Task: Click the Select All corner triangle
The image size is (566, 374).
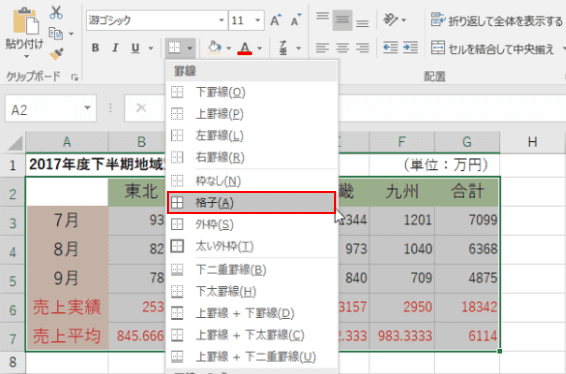Action: pyautogui.click(x=14, y=143)
